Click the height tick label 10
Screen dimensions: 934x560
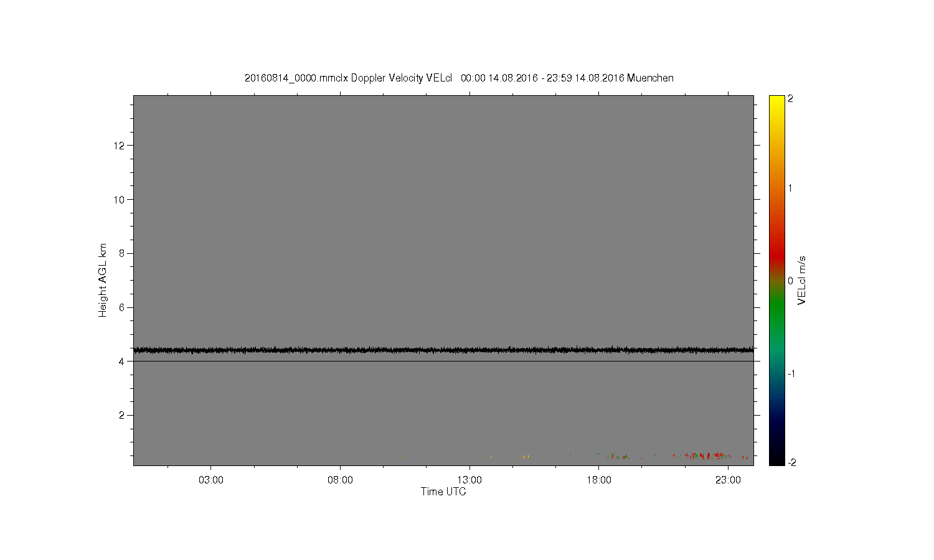point(119,200)
